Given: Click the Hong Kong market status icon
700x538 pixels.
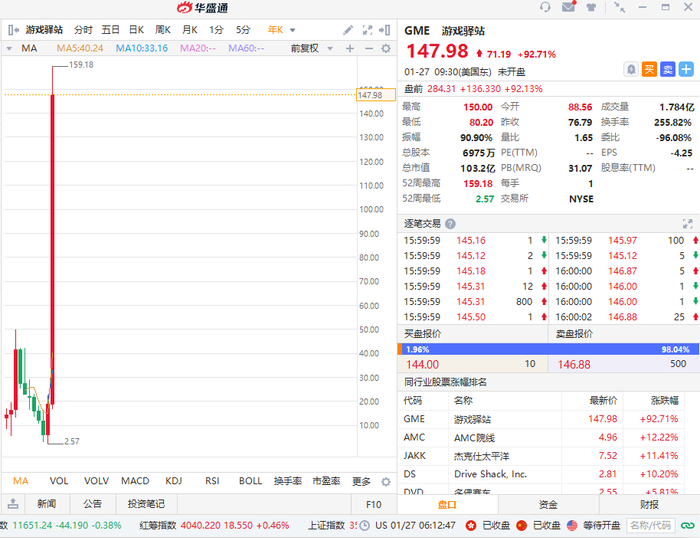Looking at the screenshot, I should click(471, 525).
